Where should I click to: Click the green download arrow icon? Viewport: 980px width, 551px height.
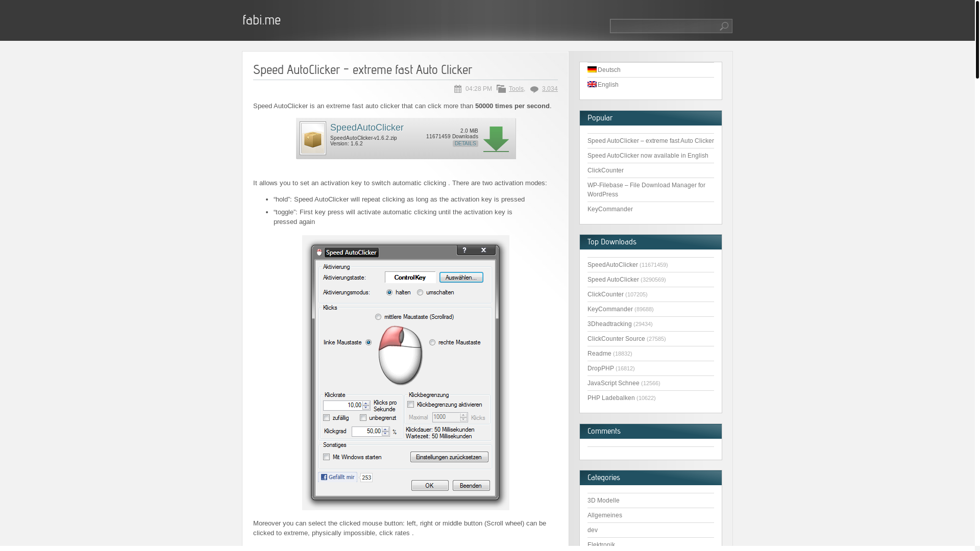496,139
